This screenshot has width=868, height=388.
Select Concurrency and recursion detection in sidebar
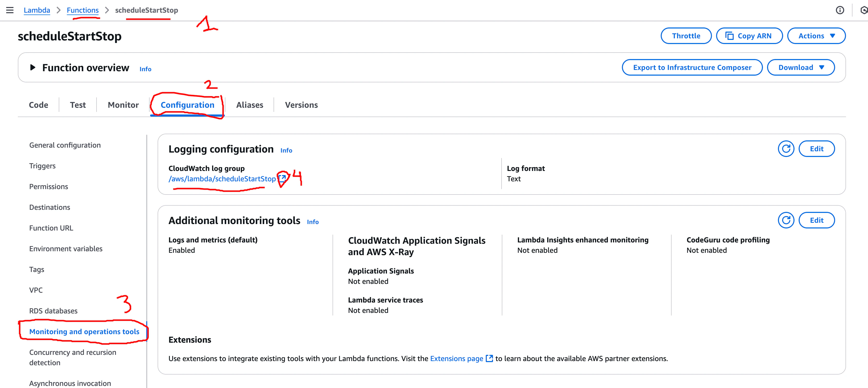click(72, 357)
